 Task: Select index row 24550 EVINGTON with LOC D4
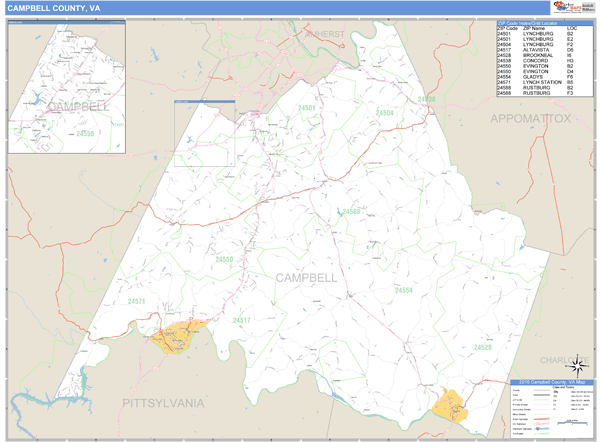click(545, 71)
